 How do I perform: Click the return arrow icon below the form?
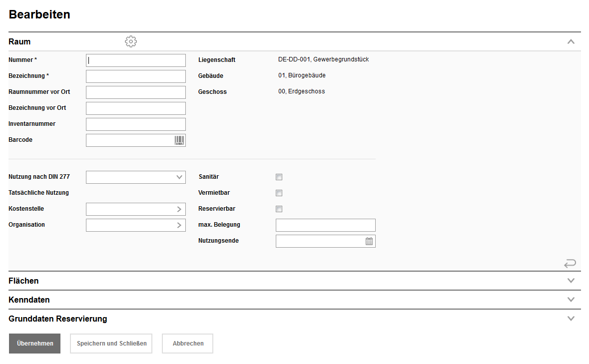click(x=570, y=263)
